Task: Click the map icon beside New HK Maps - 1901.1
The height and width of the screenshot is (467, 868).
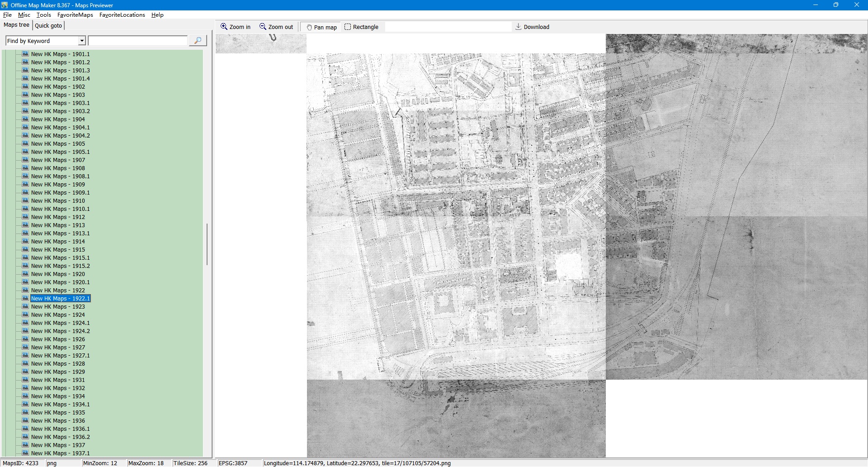Action: pos(26,54)
